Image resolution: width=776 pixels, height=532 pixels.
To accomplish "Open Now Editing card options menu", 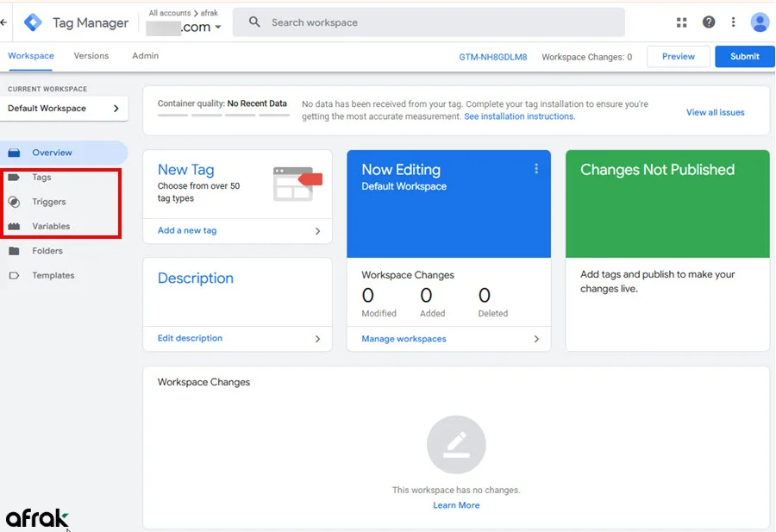I will pyautogui.click(x=536, y=169).
